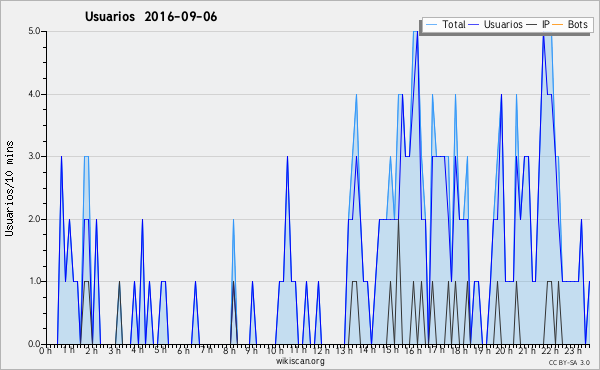Click the '17 h' x-axis label

click(x=436, y=350)
